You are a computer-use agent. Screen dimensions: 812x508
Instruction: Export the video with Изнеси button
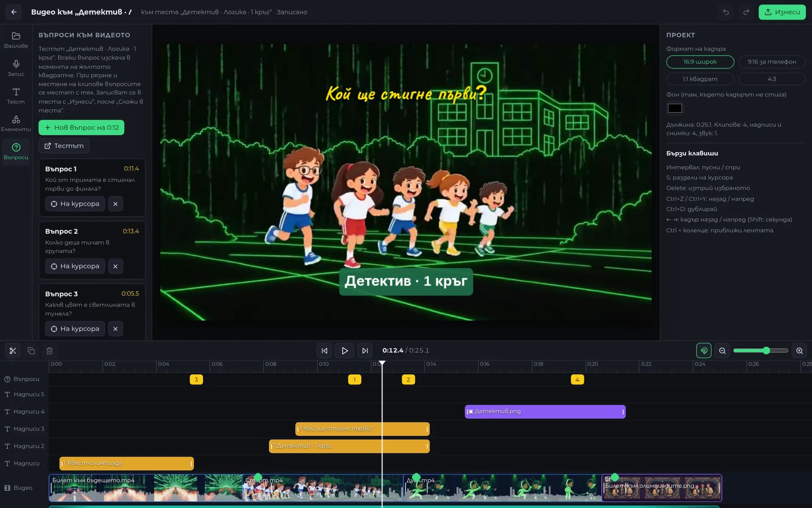point(782,12)
